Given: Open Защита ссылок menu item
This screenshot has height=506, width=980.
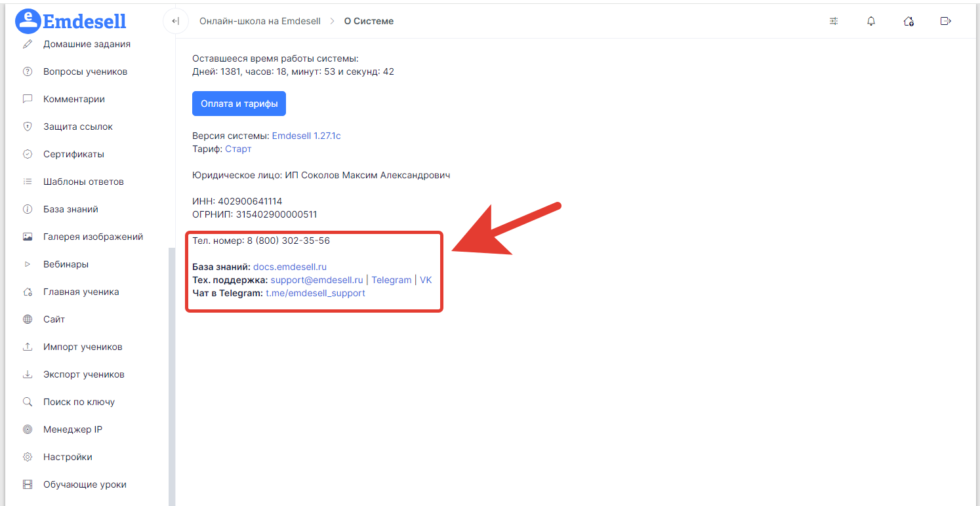Looking at the screenshot, I should tap(78, 127).
